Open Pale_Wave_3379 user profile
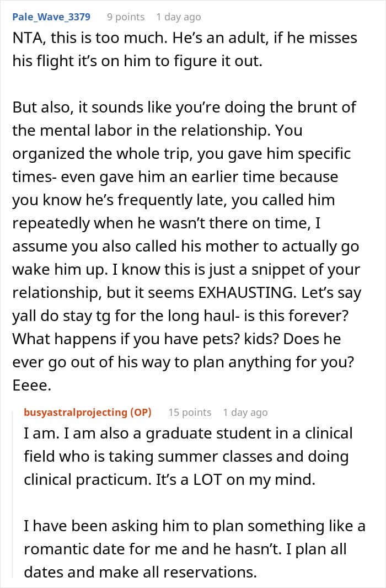Image resolution: width=386 pixels, height=588 pixels. point(51,17)
